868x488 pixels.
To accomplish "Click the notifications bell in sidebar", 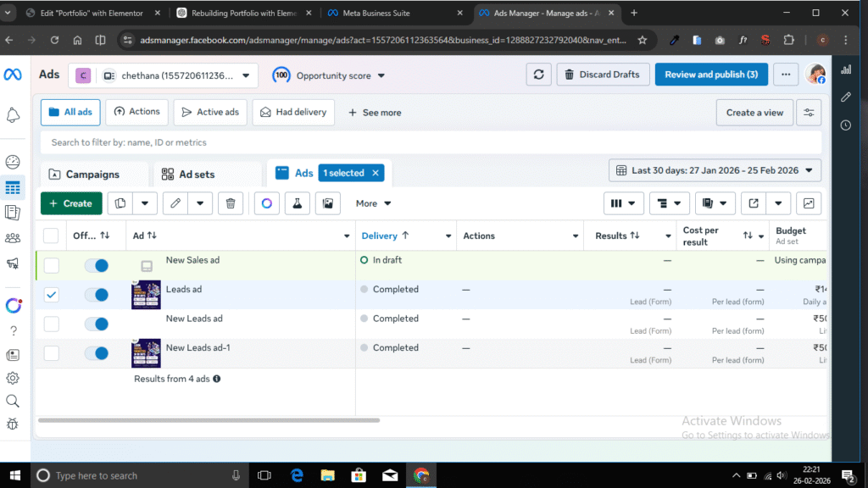I will click(x=13, y=115).
